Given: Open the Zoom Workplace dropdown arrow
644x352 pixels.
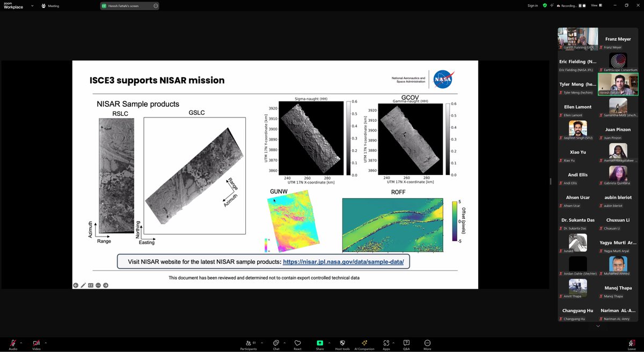Looking at the screenshot, I should [x=33, y=5].
